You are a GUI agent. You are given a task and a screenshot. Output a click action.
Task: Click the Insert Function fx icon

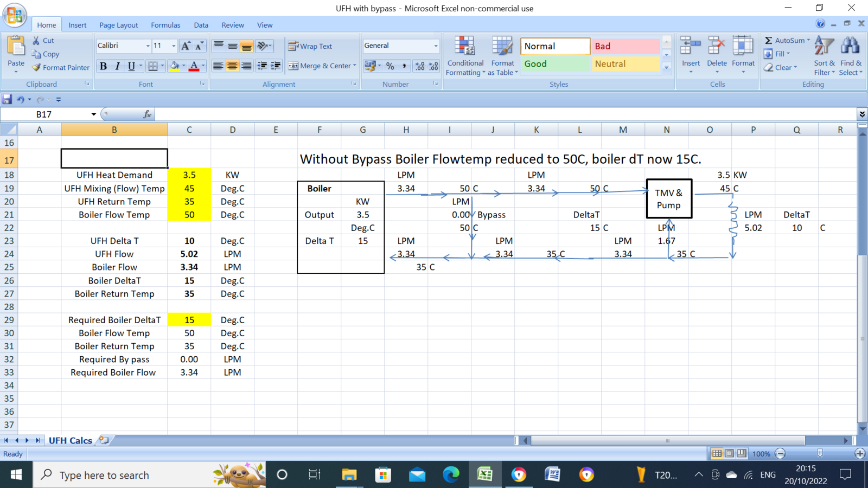click(x=147, y=114)
